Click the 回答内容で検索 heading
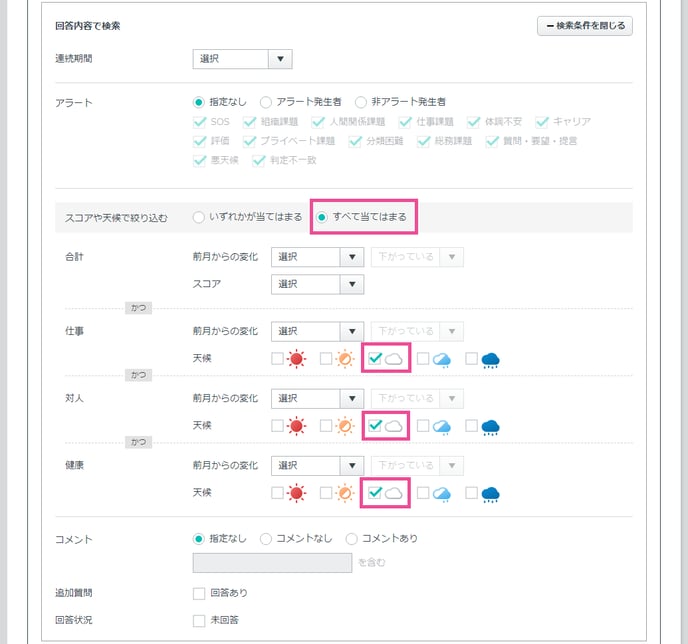The image size is (688, 644). (88, 26)
